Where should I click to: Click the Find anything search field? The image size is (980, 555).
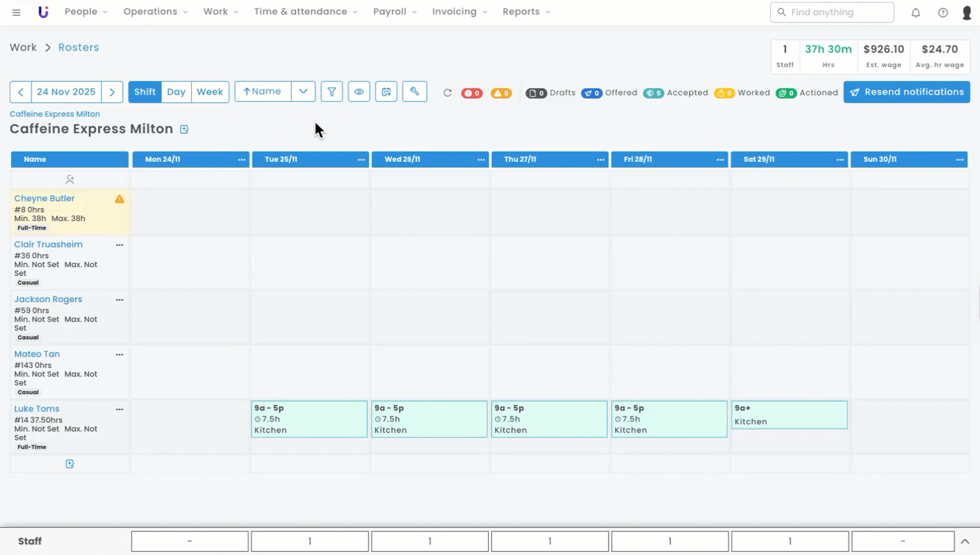[832, 12]
